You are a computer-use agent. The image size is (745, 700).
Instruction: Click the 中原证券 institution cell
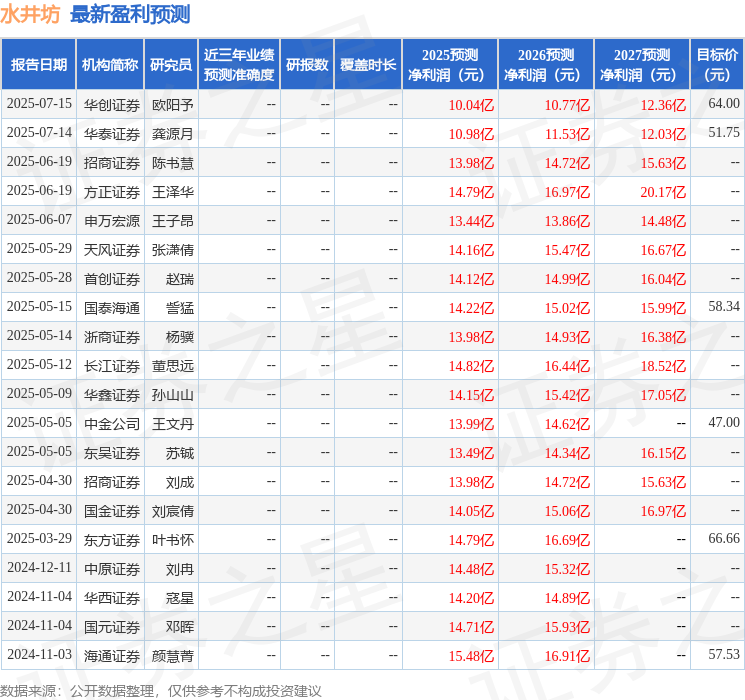[x=112, y=568]
